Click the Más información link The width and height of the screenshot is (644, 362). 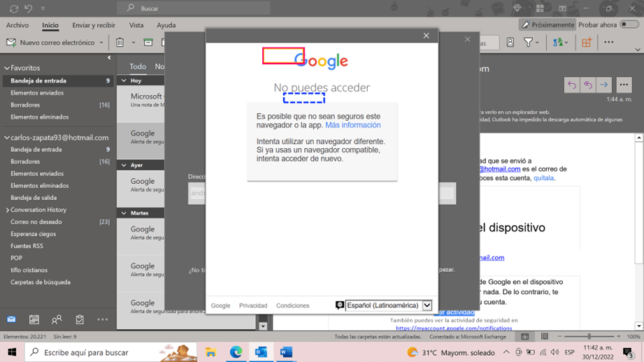click(353, 125)
